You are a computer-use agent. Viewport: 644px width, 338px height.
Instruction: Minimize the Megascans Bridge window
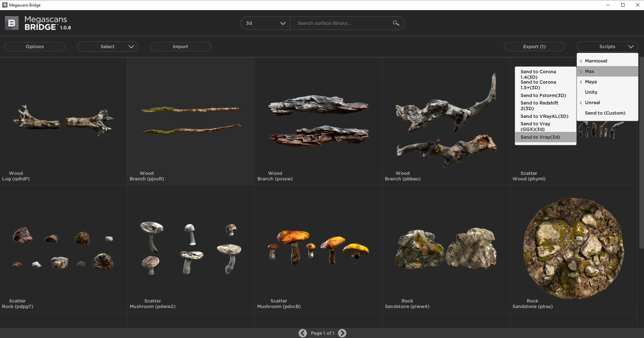pyautogui.click(x=608, y=5)
